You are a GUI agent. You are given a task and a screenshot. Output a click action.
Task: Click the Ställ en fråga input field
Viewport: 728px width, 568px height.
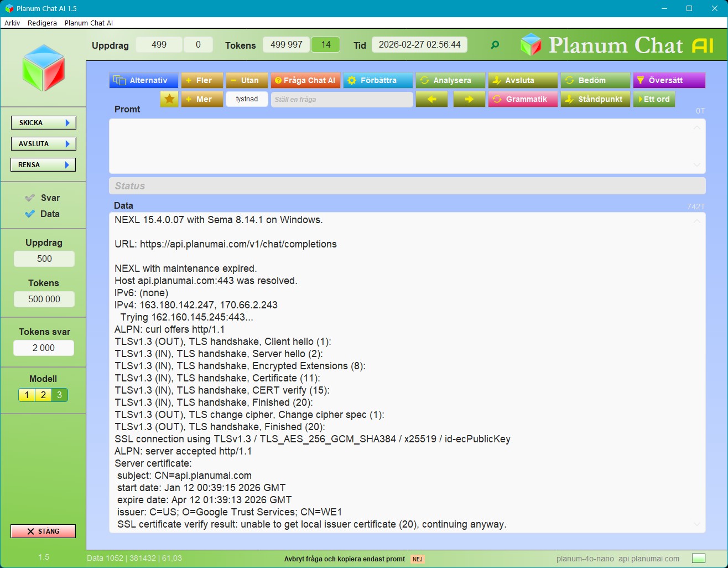(342, 99)
